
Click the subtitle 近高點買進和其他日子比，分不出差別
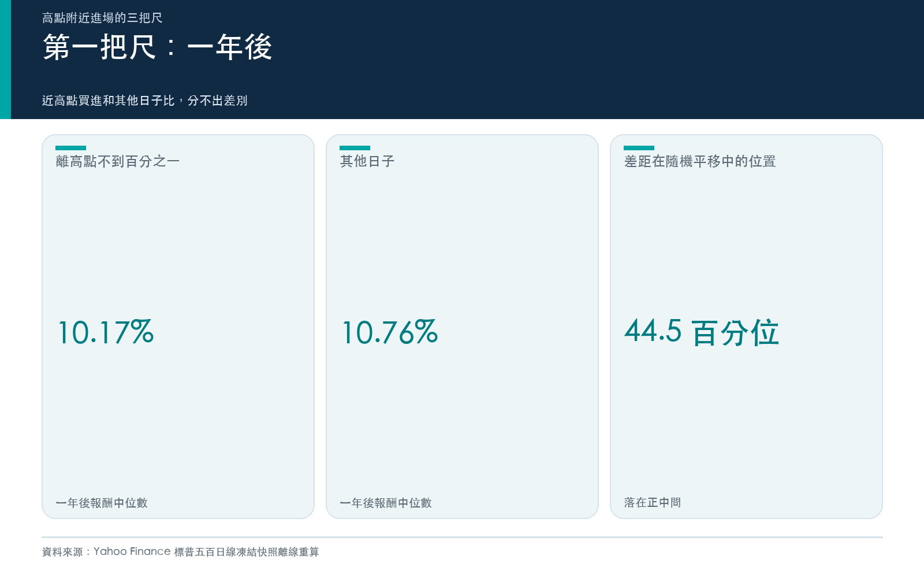144,101
